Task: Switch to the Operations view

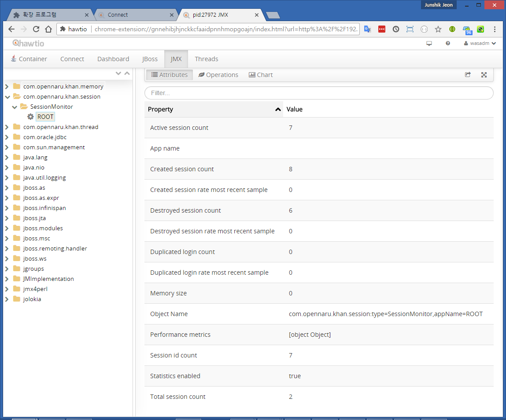Action: (218, 75)
